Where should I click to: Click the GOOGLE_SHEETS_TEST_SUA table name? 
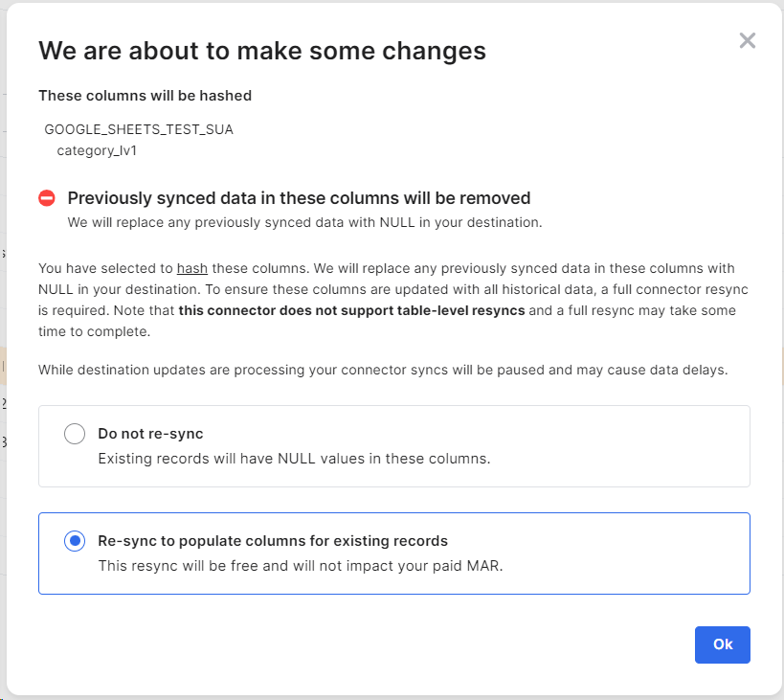[139, 129]
